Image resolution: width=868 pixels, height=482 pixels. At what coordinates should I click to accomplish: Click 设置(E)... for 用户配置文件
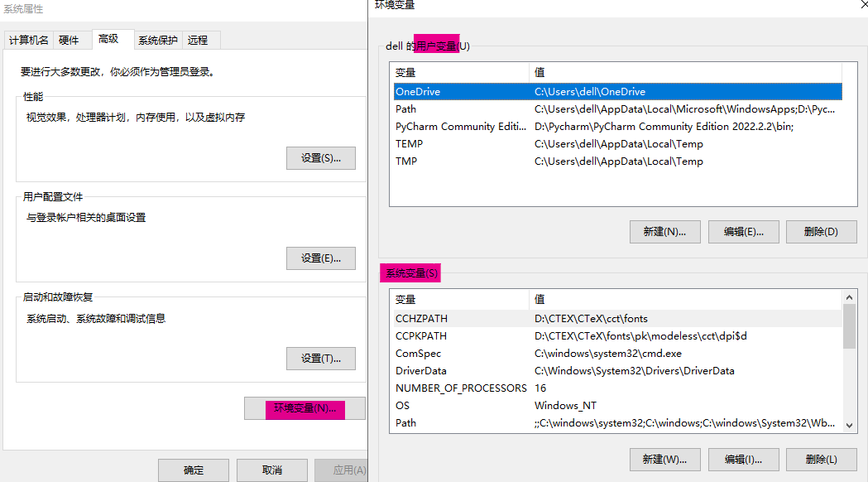coord(321,258)
